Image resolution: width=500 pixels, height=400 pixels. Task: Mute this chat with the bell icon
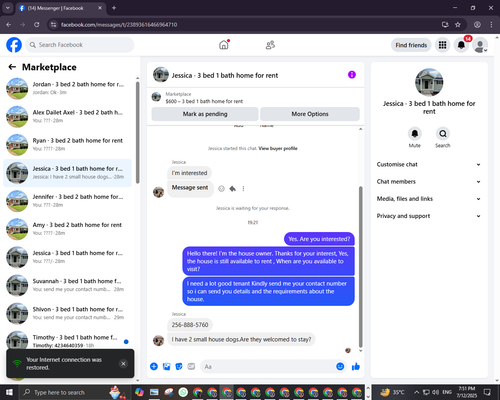(x=415, y=134)
